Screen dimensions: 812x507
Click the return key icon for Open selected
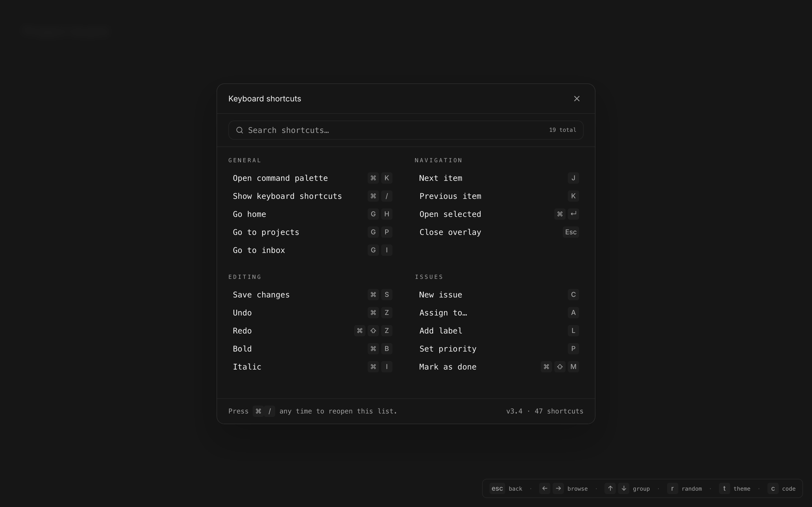pyautogui.click(x=573, y=214)
